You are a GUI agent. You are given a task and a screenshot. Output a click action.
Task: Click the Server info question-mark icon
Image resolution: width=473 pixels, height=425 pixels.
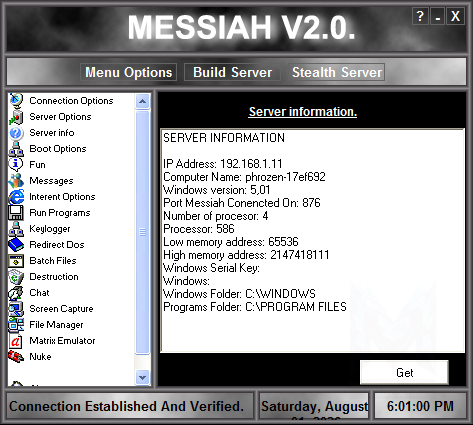pyautogui.click(x=16, y=133)
